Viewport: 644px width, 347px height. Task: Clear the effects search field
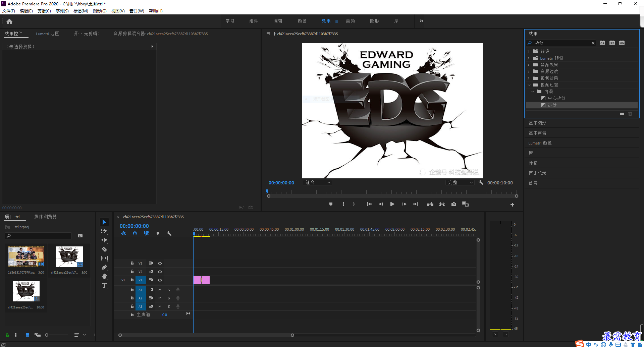pos(593,43)
